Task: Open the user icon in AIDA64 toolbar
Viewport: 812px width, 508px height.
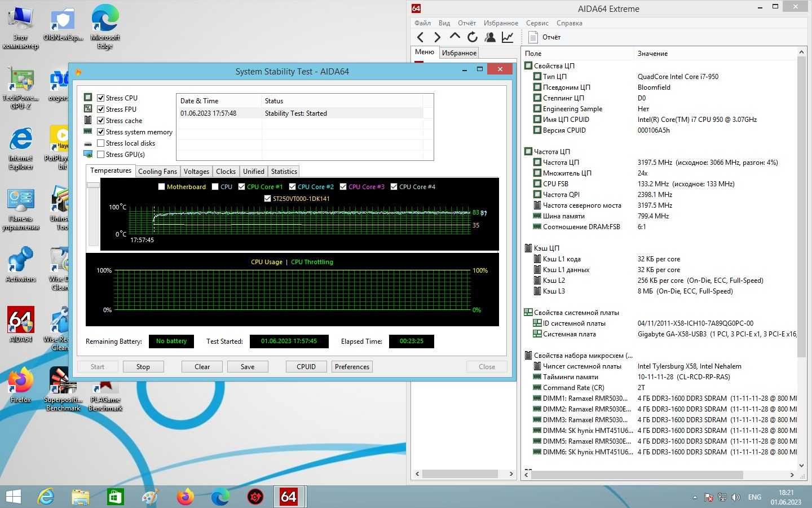Action: click(490, 37)
